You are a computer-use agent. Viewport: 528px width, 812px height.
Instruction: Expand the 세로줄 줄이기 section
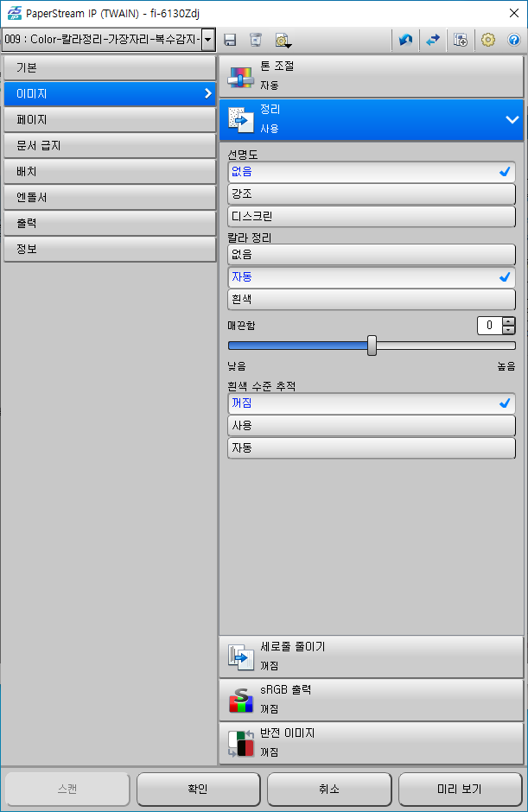pyautogui.click(x=372, y=657)
